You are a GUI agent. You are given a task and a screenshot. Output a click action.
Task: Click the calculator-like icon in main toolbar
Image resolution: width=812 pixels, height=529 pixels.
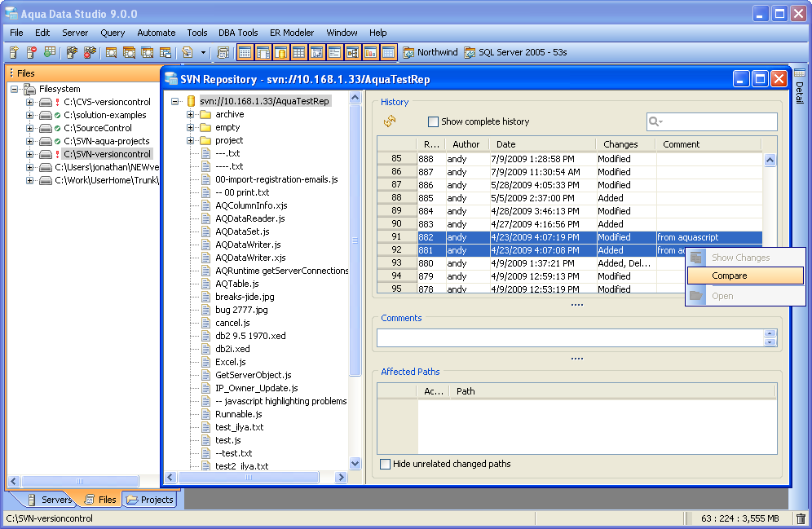coord(223,53)
